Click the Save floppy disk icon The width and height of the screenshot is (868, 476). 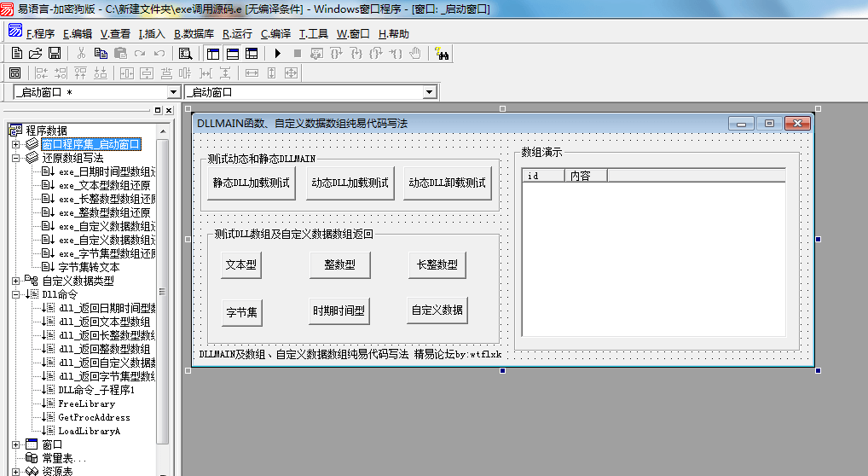coord(55,53)
